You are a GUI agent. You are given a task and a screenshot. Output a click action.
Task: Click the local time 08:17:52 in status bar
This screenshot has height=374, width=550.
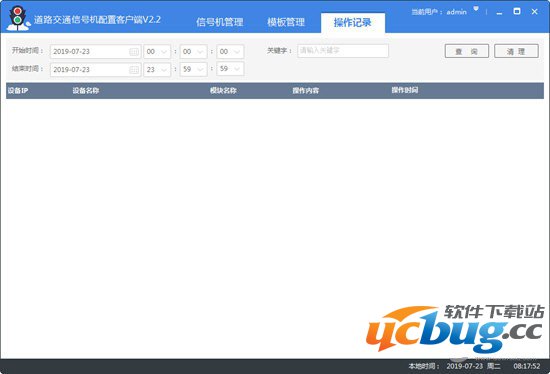click(527, 366)
